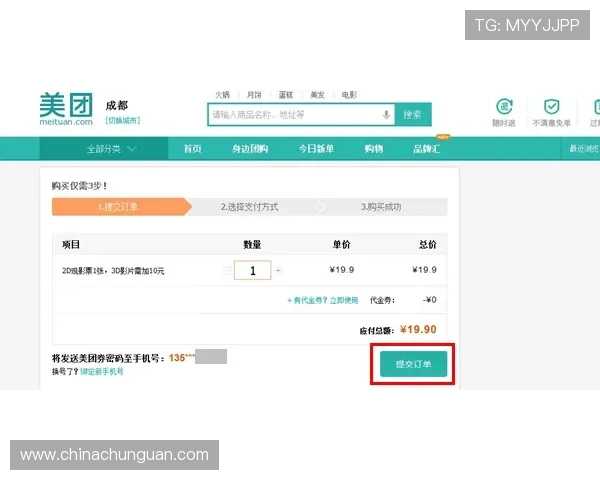Screen dimensions: 600x480
Task: Expand the 全部分类 category dropdown
Action: coord(111,149)
